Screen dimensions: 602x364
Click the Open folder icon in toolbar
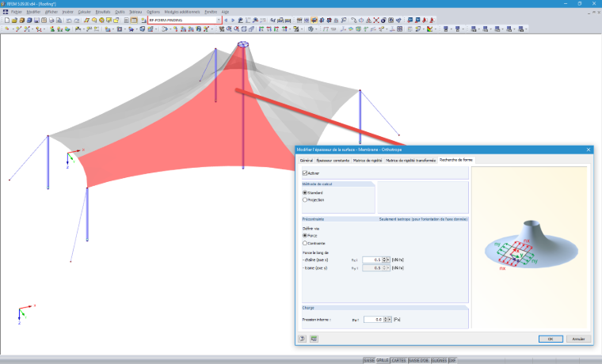pos(14,21)
